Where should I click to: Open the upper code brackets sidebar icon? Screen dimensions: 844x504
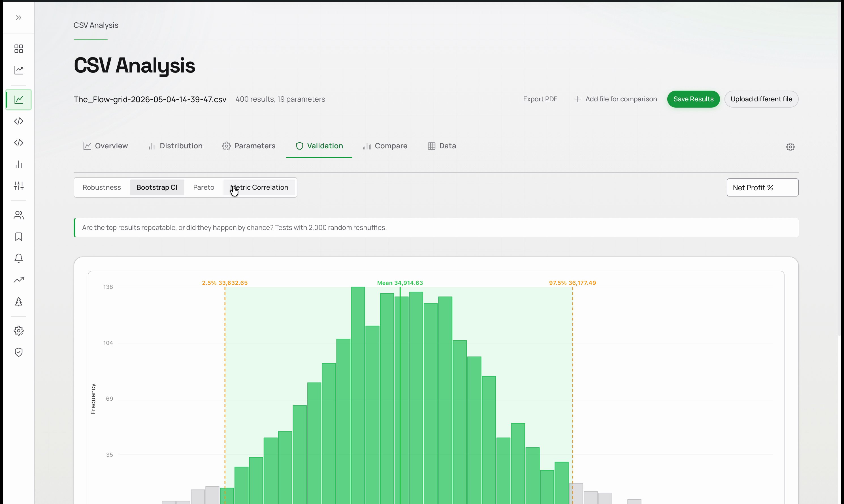coord(19,121)
